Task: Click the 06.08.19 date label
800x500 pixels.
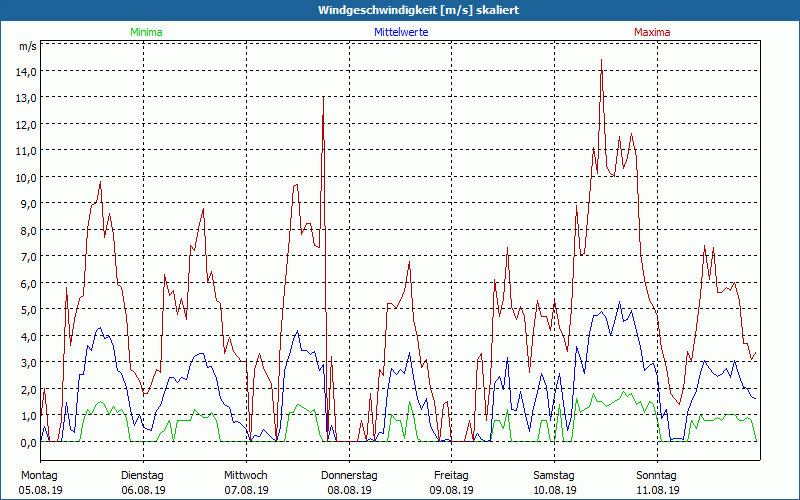Action: [x=143, y=490]
